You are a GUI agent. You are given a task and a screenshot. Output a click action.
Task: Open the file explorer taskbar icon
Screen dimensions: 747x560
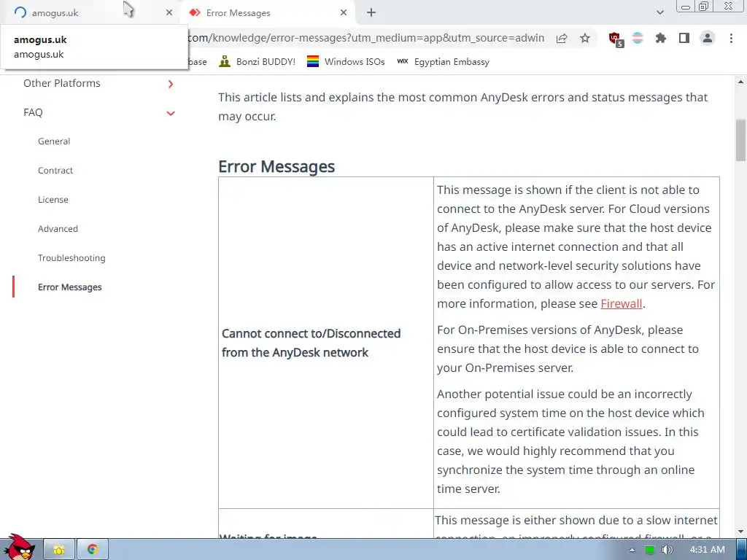tap(59, 550)
